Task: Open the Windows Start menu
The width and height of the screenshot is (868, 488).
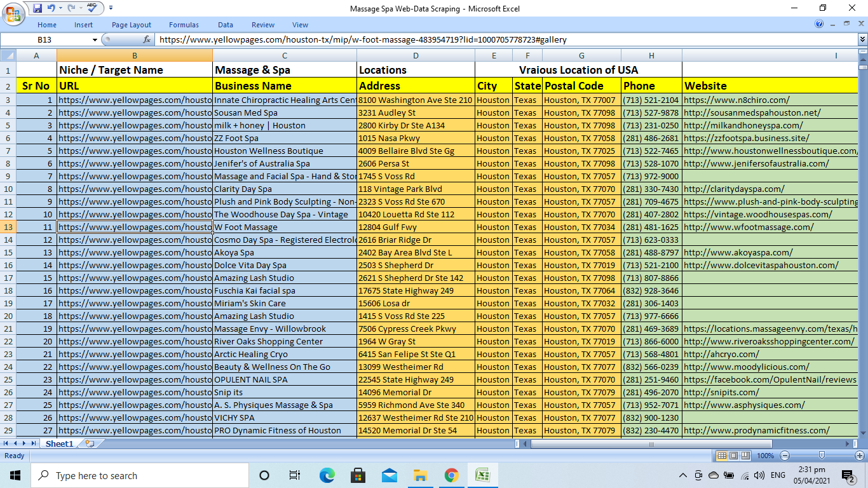Action: [x=15, y=475]
